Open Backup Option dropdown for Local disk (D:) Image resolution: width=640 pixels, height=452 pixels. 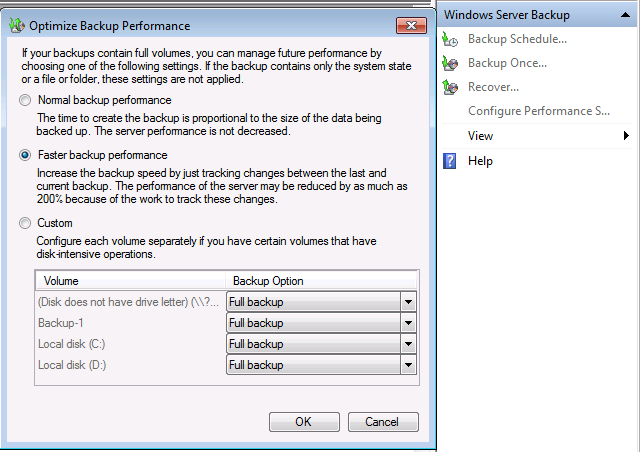(x=408, y=365)
